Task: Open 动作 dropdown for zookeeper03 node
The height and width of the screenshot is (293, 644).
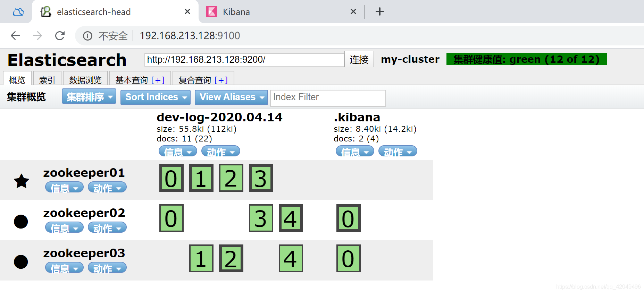Action: (107, 268)
